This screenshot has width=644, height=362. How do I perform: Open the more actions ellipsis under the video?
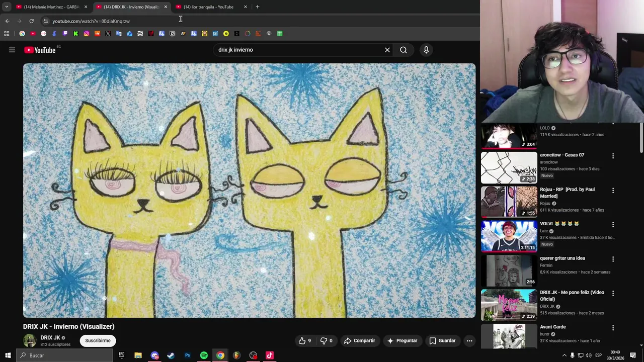469,340
